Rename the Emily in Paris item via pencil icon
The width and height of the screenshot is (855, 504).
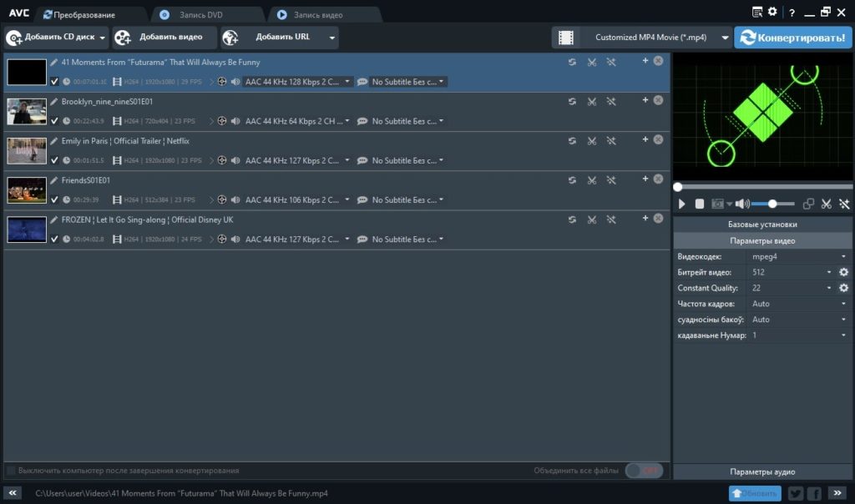(x=54, y=141)
